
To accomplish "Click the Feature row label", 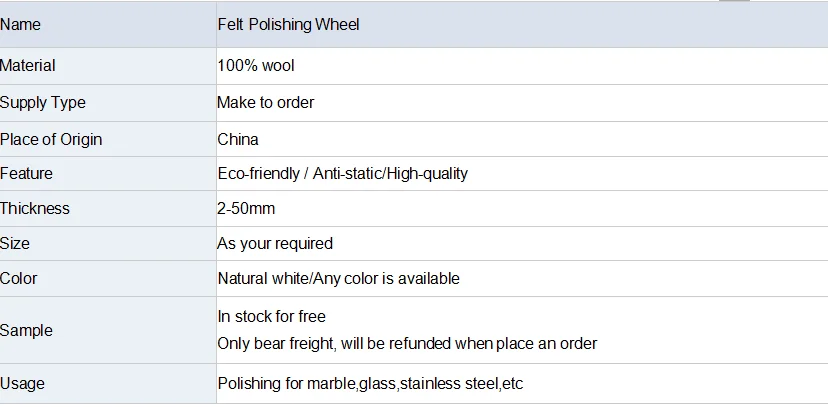I will 26,174.
